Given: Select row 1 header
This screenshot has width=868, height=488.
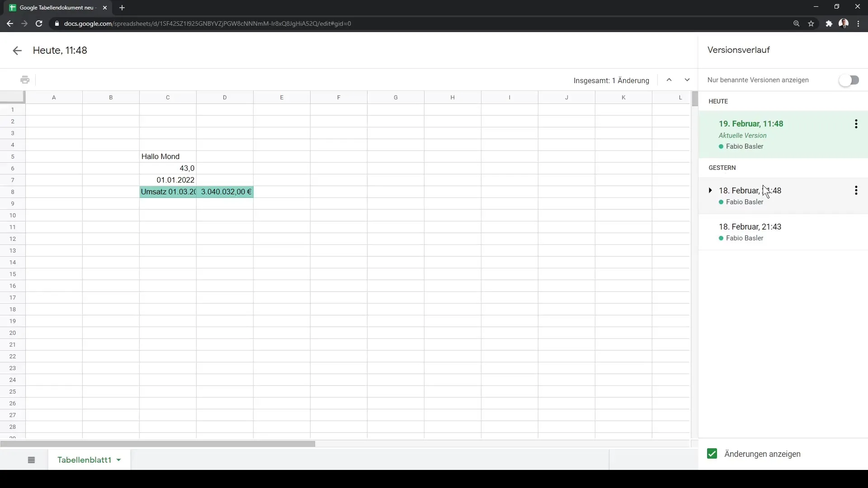Looking at the screenshot, I should pos(13,109).
